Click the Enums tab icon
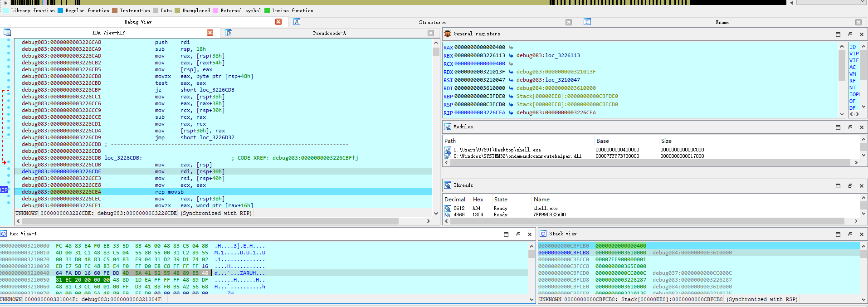 pyautogui.click(x=587, y=22)
